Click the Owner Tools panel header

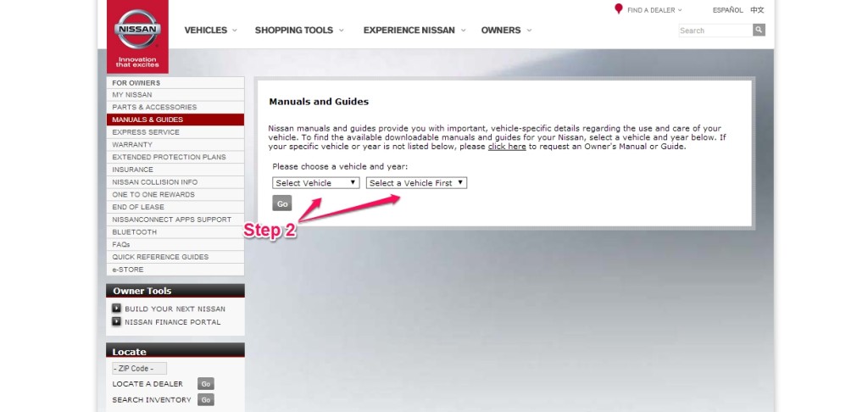click(x=175, y=291)
